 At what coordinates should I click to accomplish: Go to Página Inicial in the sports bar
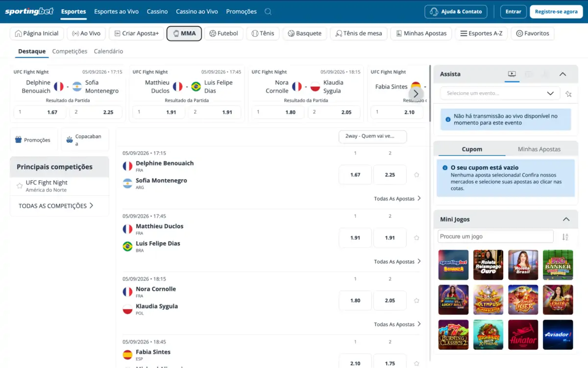tap(37, 33)
